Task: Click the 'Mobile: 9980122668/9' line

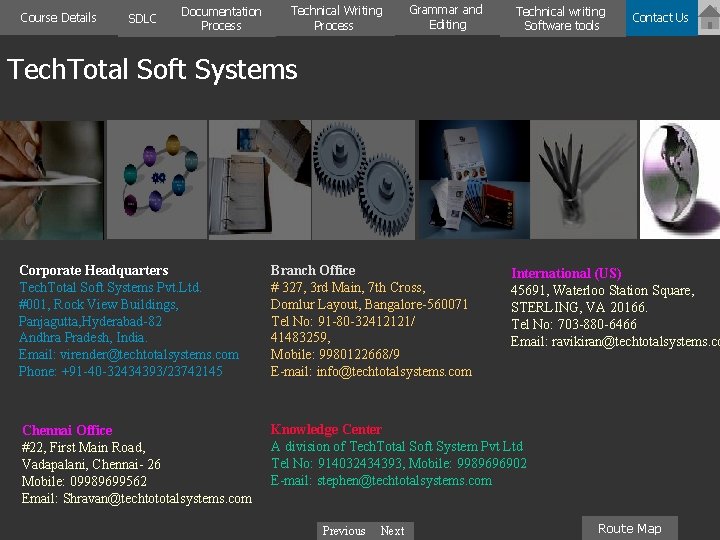Action: 335,354
